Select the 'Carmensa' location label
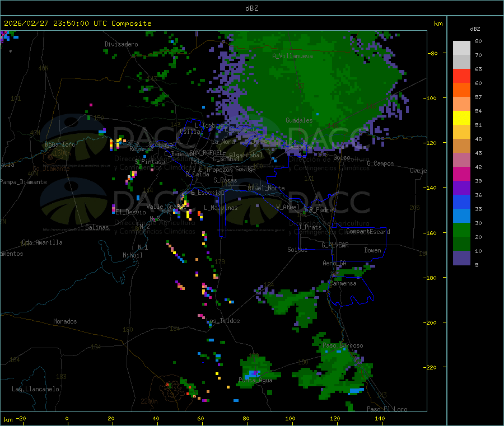The width and height of the screenshot is (504, 426). 343,283
